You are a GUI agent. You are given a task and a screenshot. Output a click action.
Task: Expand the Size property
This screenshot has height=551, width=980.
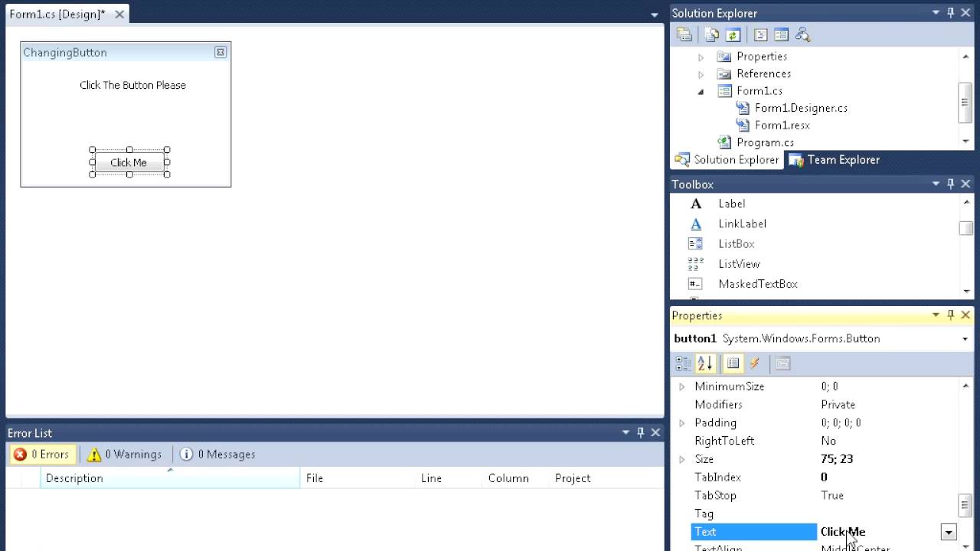click(x=682, y=459)
